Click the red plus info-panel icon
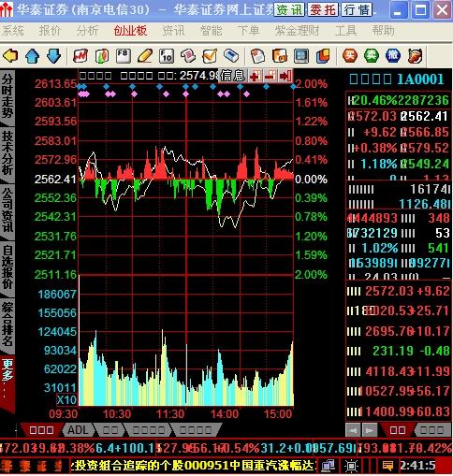 click(256, 76)
